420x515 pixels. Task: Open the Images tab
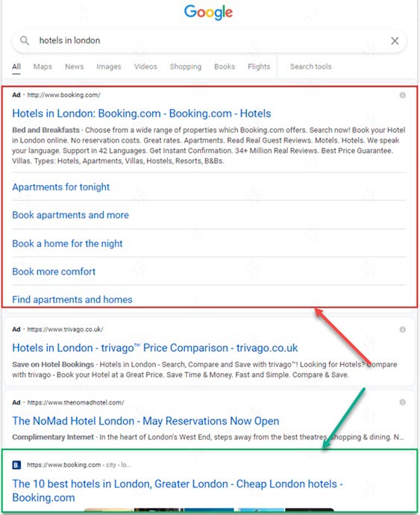tap(109, 66)
